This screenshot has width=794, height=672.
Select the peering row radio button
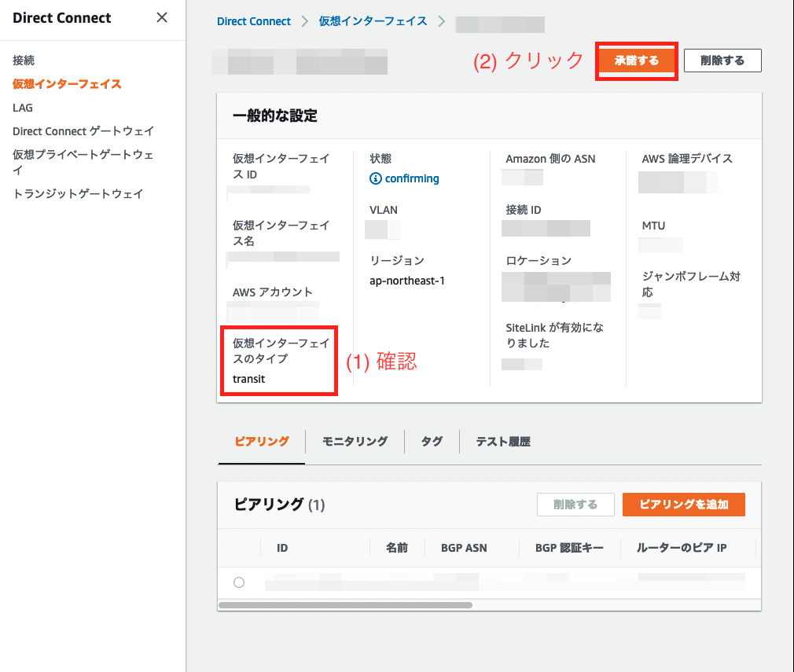point(238,582)
